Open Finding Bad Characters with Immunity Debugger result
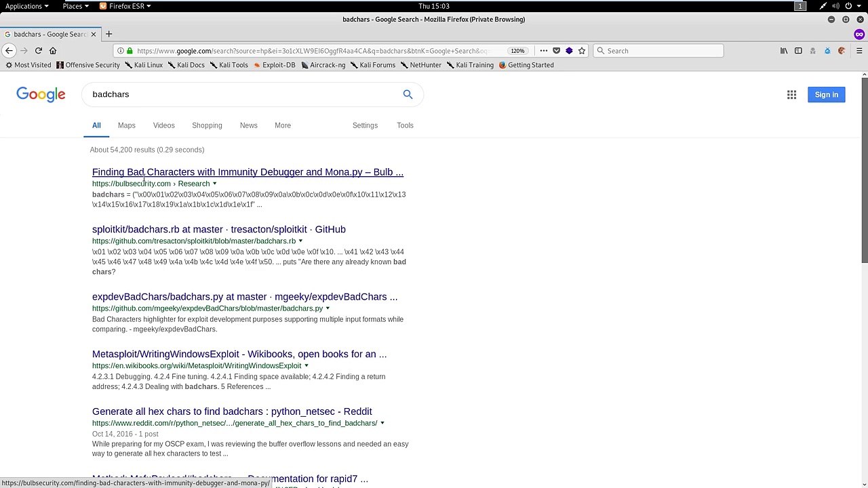Image resolution: width=868 pixels, height=488 pixels. click(x=248, y=172)
